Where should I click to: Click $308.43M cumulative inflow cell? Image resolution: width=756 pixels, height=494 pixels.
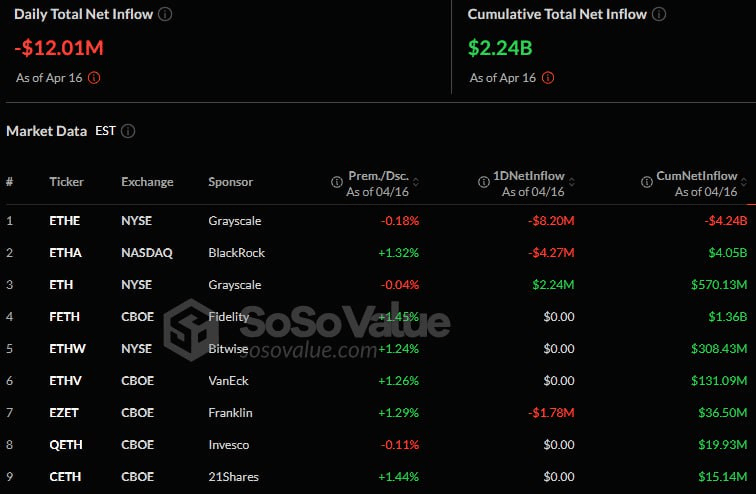click(x=719, y=348)
